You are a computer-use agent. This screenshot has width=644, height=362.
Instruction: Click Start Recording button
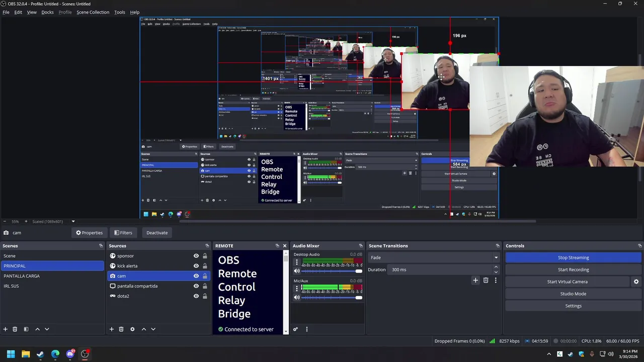[573, 269]
